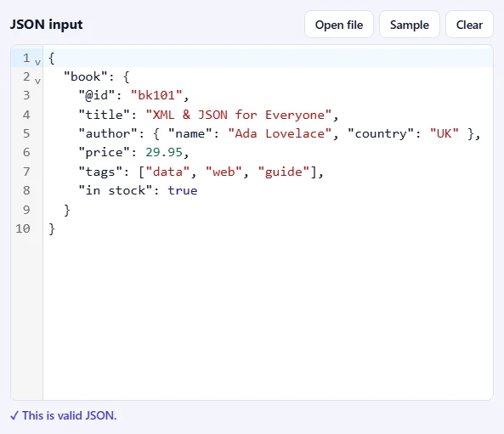Collapse the "book" object fold arrow on line 2
The width and height of the screenshot is (504, 434).
click(37, 81)
